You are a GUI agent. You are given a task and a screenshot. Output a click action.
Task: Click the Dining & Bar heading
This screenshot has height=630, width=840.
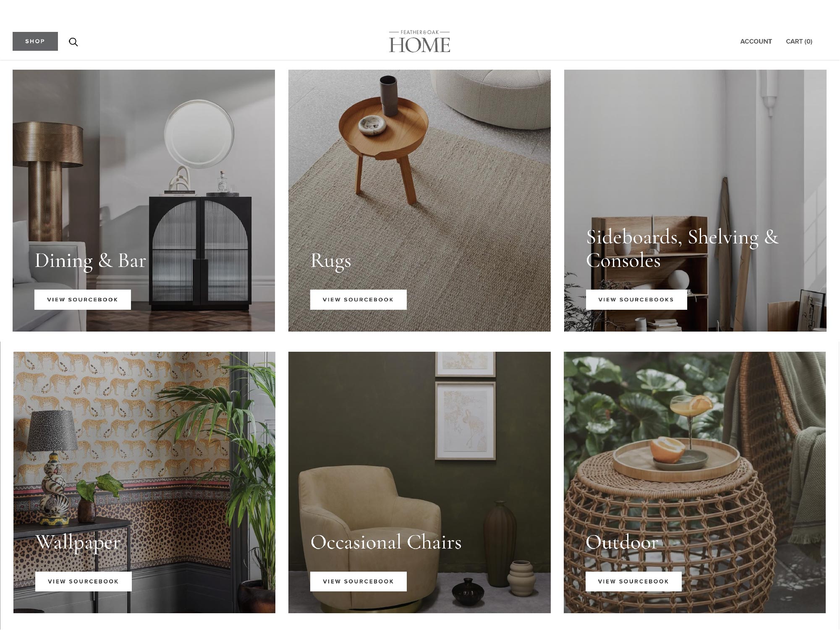pos(90,261)
